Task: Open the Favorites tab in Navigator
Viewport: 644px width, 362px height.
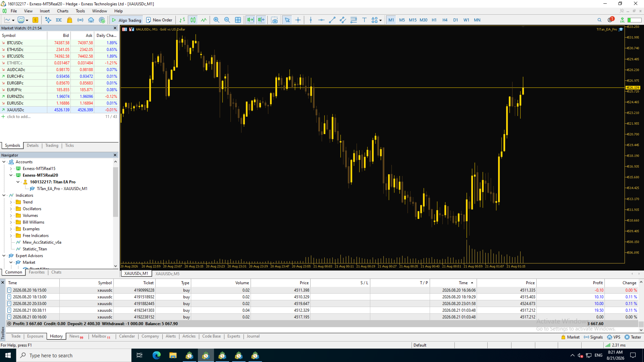Action: (x=37, y=272)
